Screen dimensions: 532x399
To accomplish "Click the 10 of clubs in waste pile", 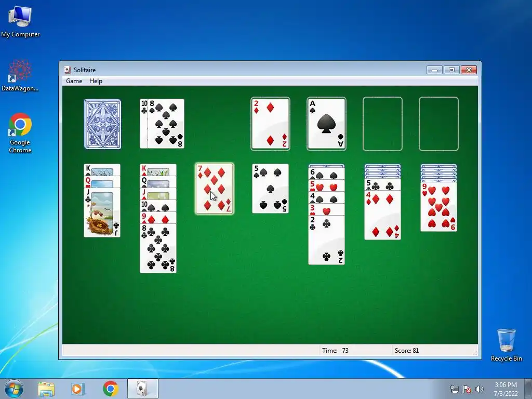I will click(144, 124).
